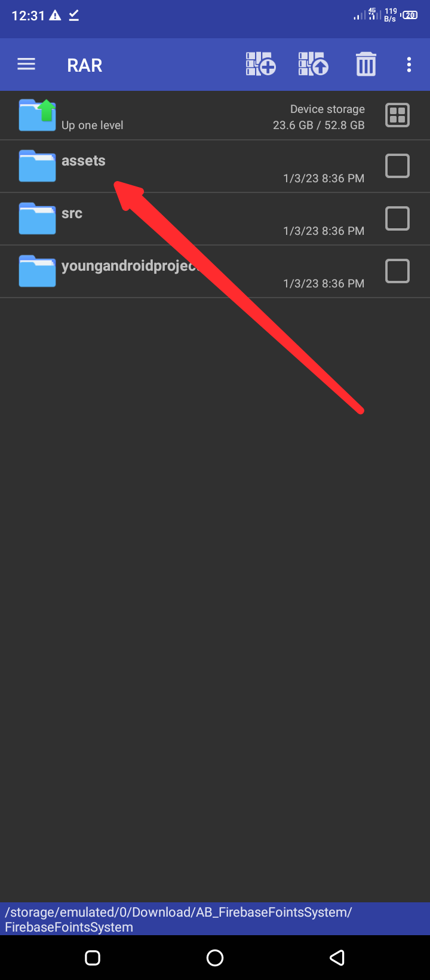Open the src folder icon
Viewport: 430px width, 980px height.
pyautogui.click(x=37, y=218)
